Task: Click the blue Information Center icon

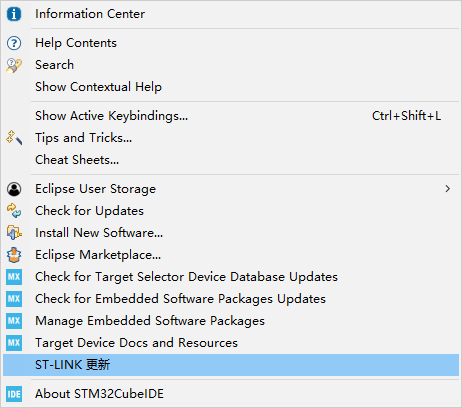Action: click(x=14, y=14)
